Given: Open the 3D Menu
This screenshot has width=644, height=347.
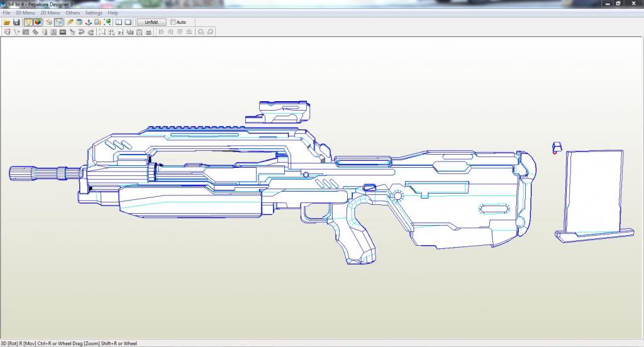Looking at the screenshot, I should click(x=25, y=13).
